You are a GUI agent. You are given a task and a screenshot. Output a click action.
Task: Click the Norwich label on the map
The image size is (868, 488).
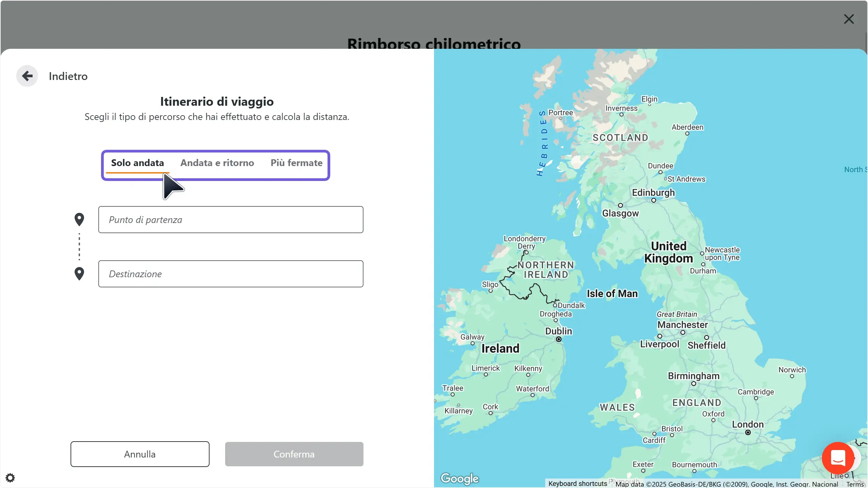[792, 370]
